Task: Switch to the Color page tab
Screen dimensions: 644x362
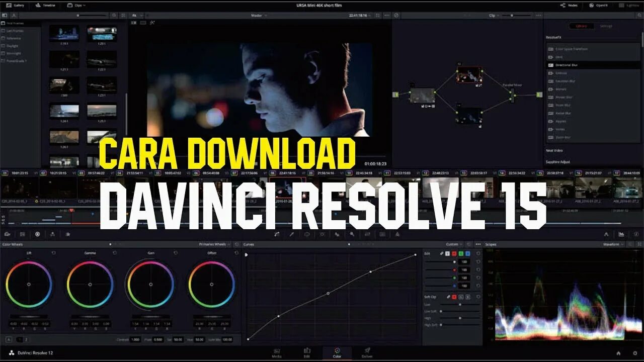Action: tap(337, 352)
